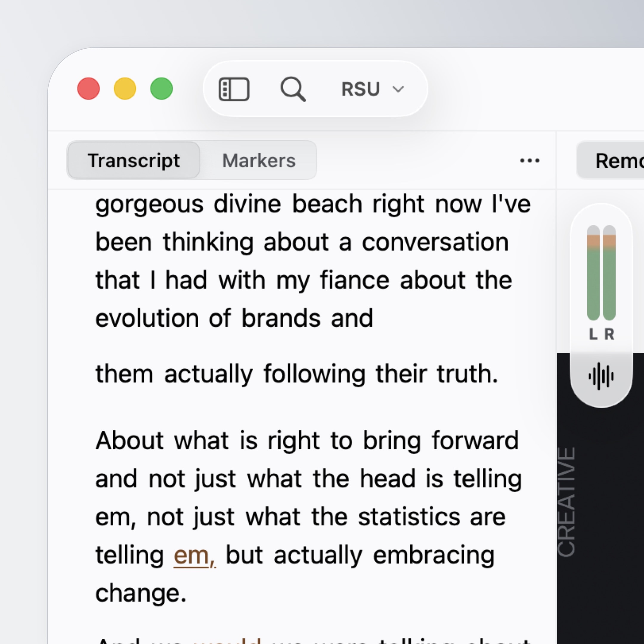Screen dimensions: 644x644
Task: Switch to the Transcript tab
Action: coord(133,160)
